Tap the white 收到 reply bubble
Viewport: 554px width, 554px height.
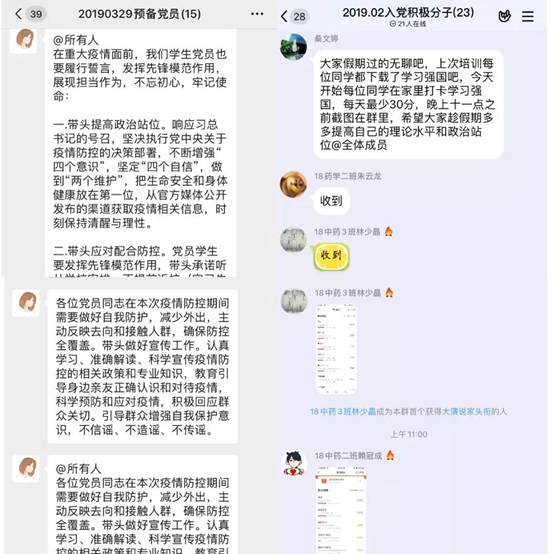click(331, 201)
